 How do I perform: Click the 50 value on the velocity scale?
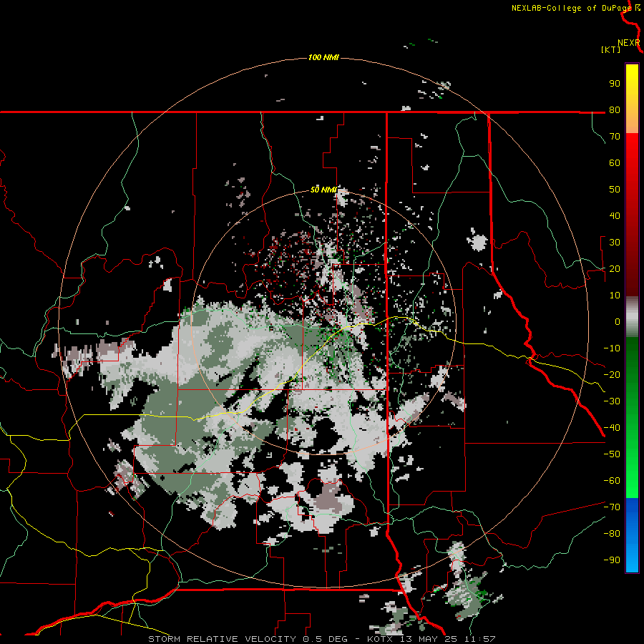615,190
